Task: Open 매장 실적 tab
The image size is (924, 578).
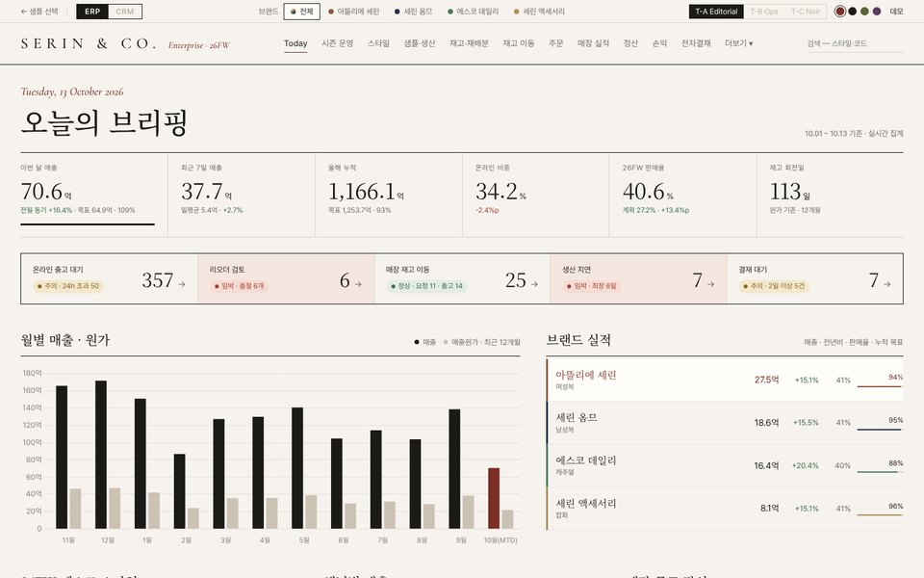Action: (594, 43)
